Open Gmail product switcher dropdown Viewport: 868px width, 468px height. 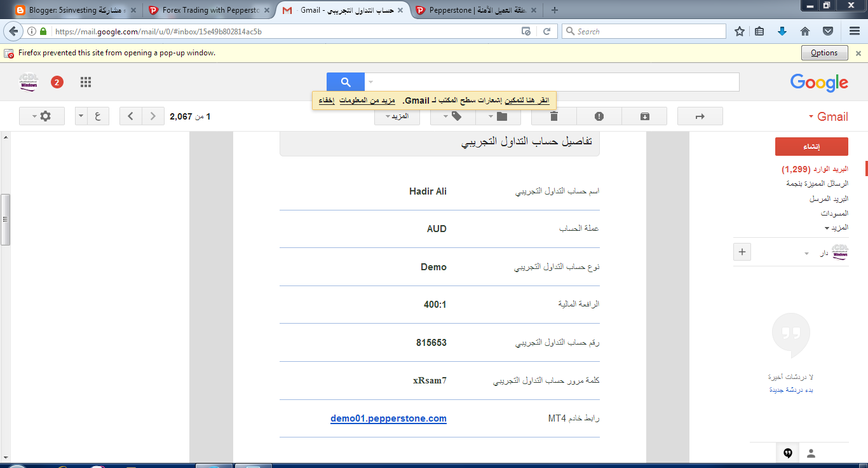click(x=829, y=116)
